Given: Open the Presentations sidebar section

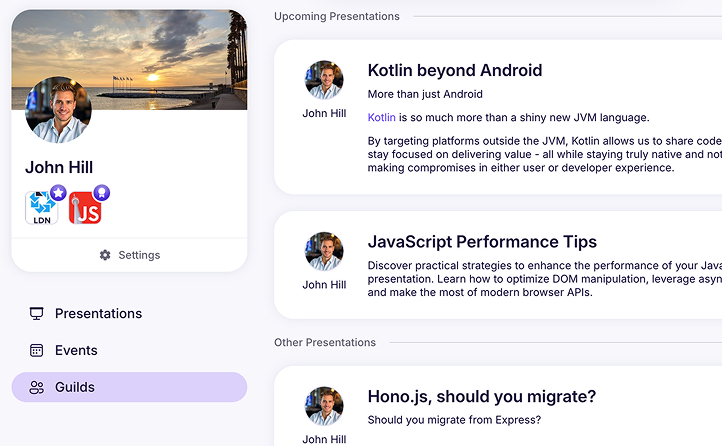Looking at the screenshot, I should [98, 314].
